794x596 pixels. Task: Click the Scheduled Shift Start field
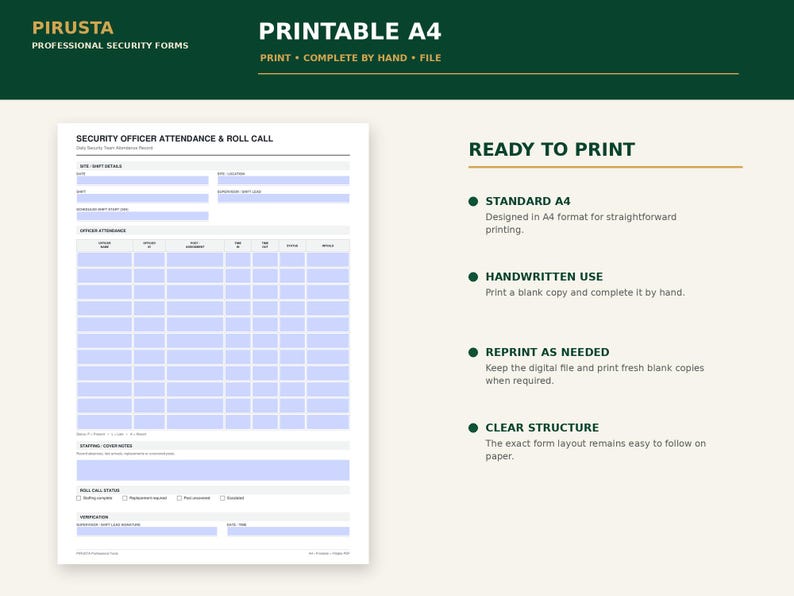point(142,216)
